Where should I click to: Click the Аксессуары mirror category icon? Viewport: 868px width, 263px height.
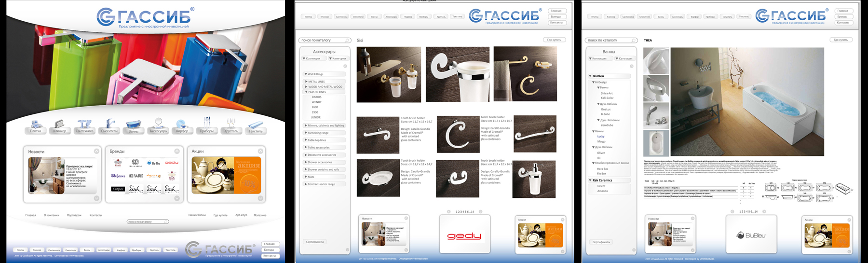click(158, 125)
